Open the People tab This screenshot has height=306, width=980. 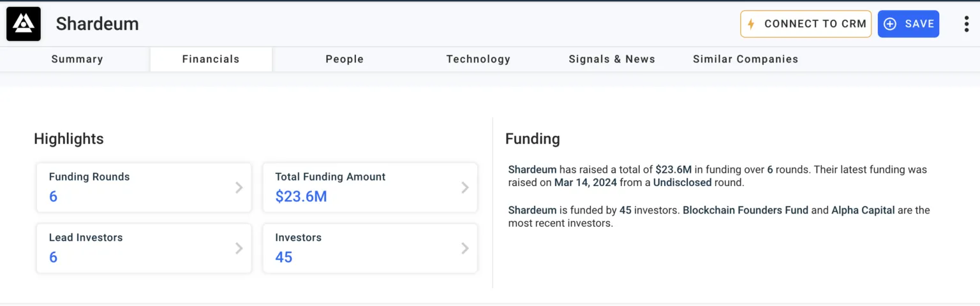coord(345,59)
